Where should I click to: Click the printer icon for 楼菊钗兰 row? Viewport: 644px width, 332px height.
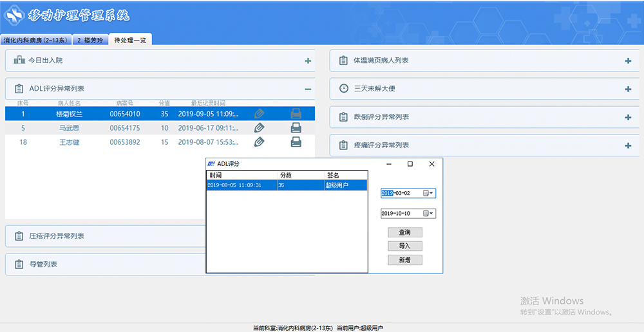pos(296,114)
